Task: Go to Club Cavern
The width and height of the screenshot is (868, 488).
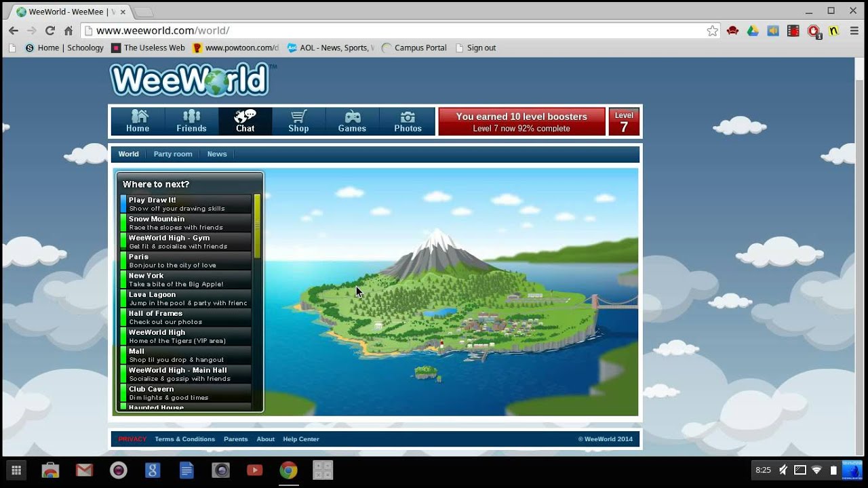Action: click(186, 394)
